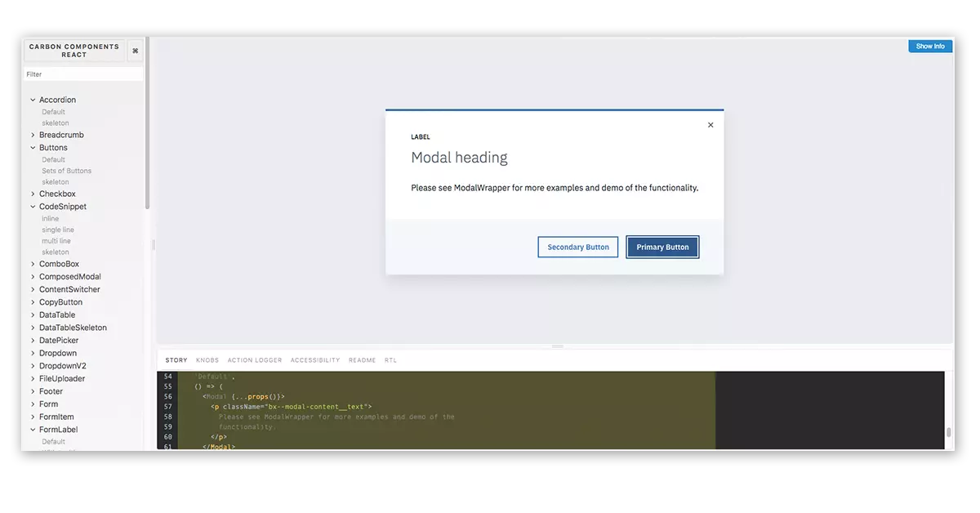Open Default story under FormLabel
Screen dimensions: 980x513
pos(54,442)
